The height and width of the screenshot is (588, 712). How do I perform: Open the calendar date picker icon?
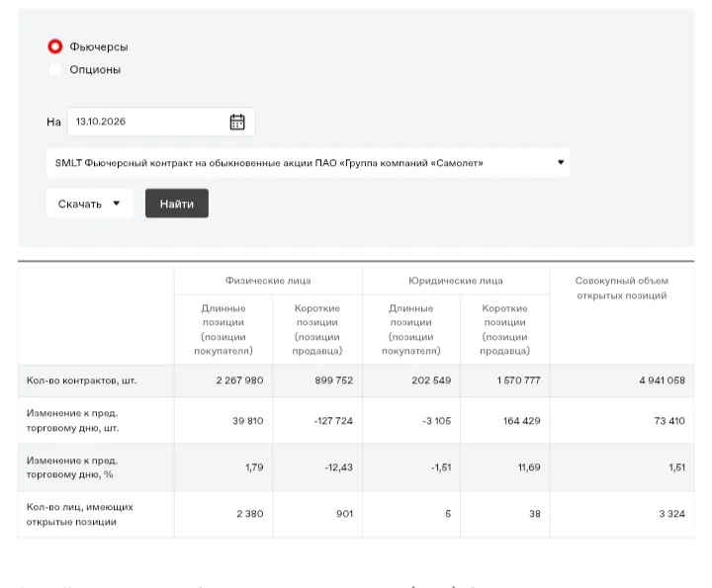pos(237,122)
